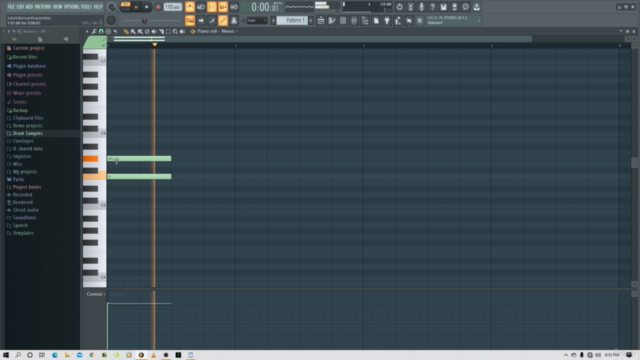Viewport: 640px width, 360px height.
Task: Open the piano roll stamp tool
Action: [108, 31]
